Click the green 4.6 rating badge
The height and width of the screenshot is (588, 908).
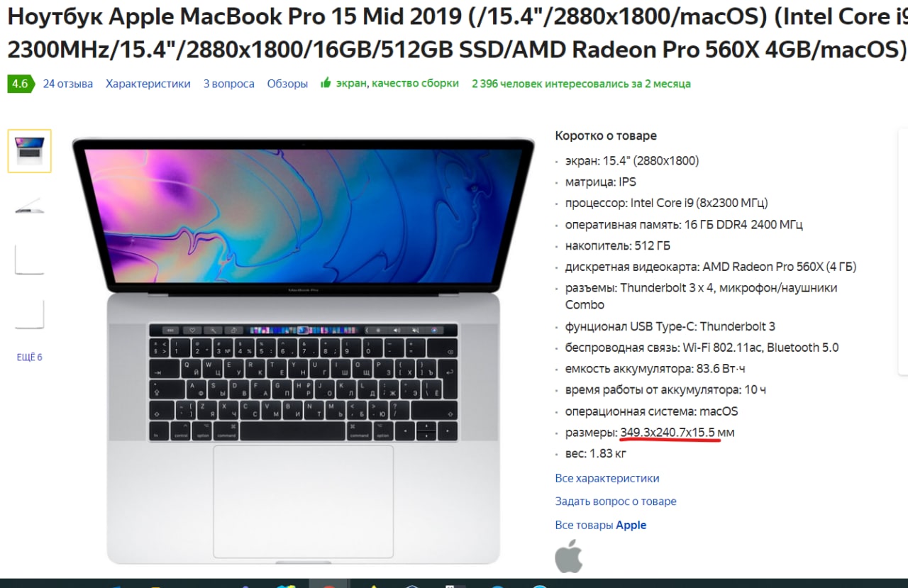20,84
